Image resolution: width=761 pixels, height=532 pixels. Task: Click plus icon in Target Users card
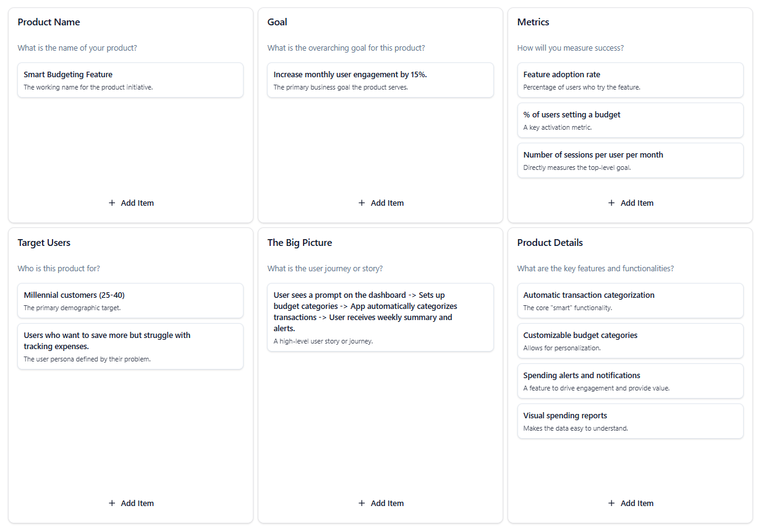[112, 503]
